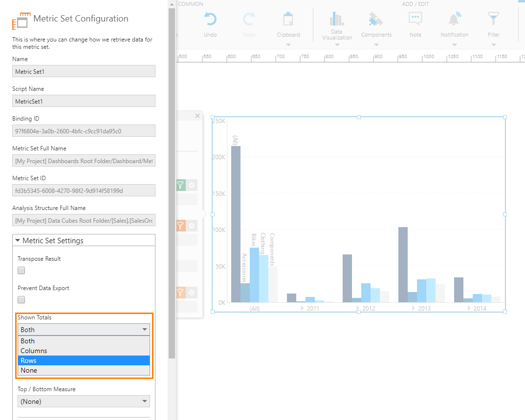Select "Rows" in the Shown Totals dropdown

tap(84, 360)
